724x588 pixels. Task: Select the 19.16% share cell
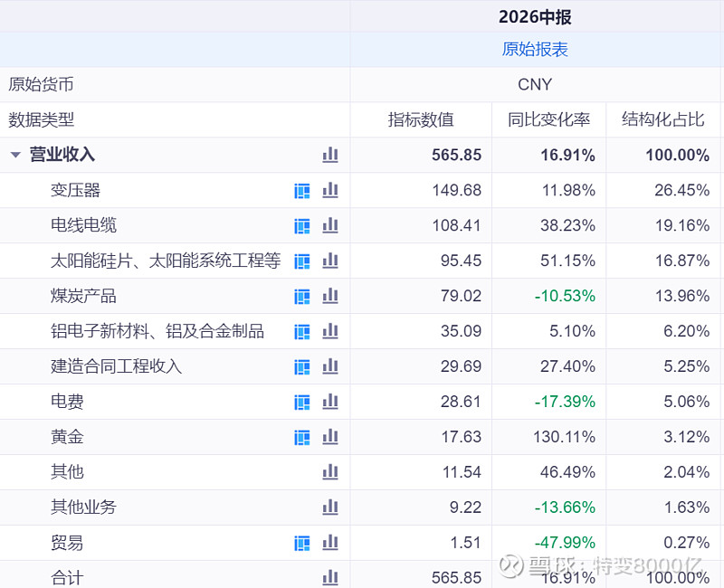(682, 225)
